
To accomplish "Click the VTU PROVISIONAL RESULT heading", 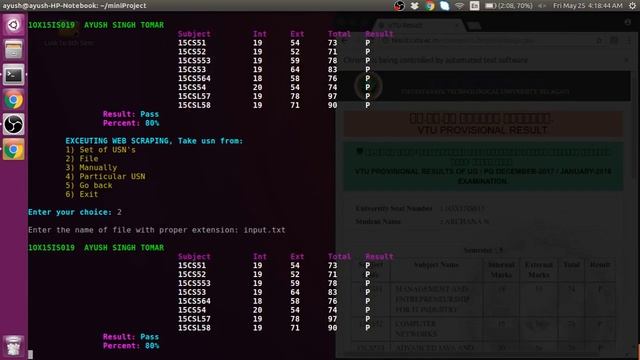I will click(x=482, y=130).
